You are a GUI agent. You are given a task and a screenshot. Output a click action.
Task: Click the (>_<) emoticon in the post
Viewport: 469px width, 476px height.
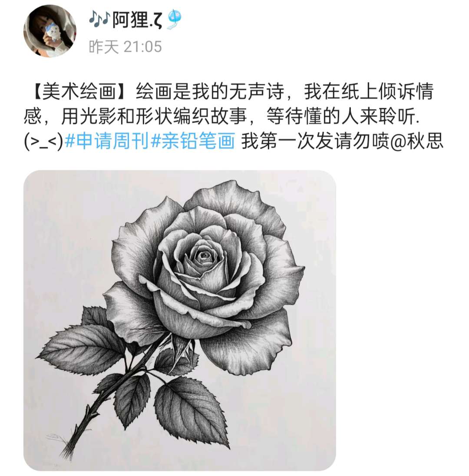click(x=43, y=142)
